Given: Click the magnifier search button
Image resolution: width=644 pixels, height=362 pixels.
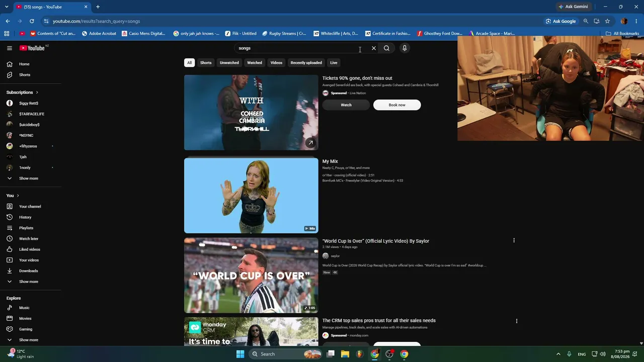Looking at the screenshot, I should tap(386, 48).
